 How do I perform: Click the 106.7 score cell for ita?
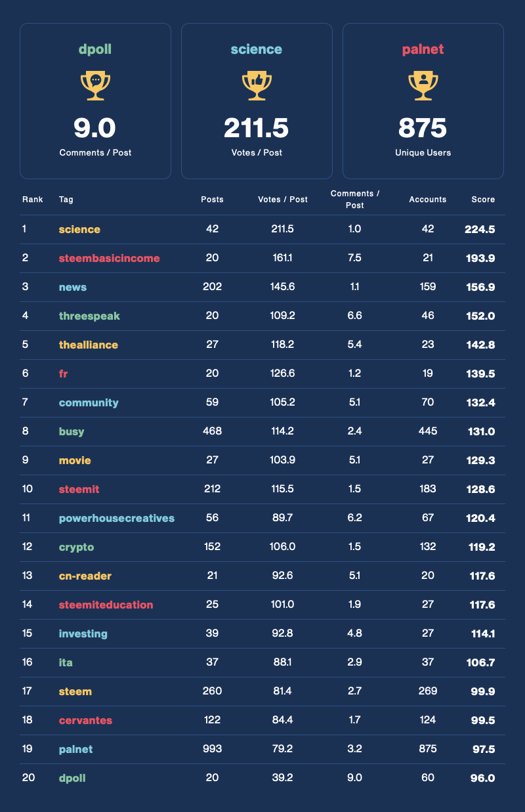480,662
